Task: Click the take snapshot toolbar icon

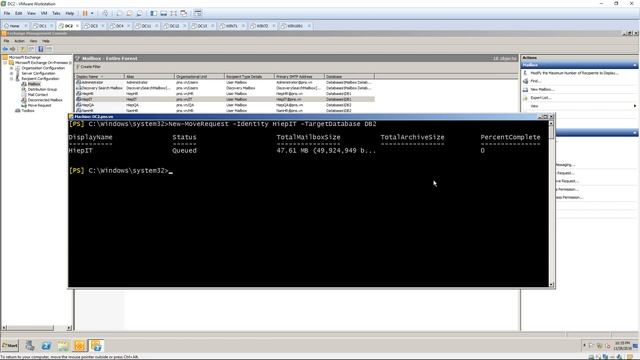Action: pyautogui.click(x=119, y=13)
